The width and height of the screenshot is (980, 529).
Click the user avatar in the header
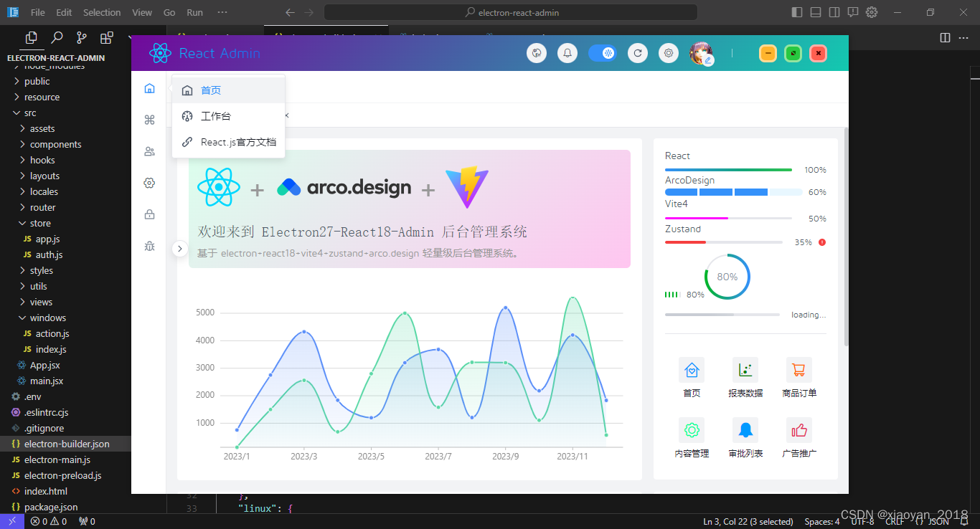pyautogui.click(x=701, y=53)
